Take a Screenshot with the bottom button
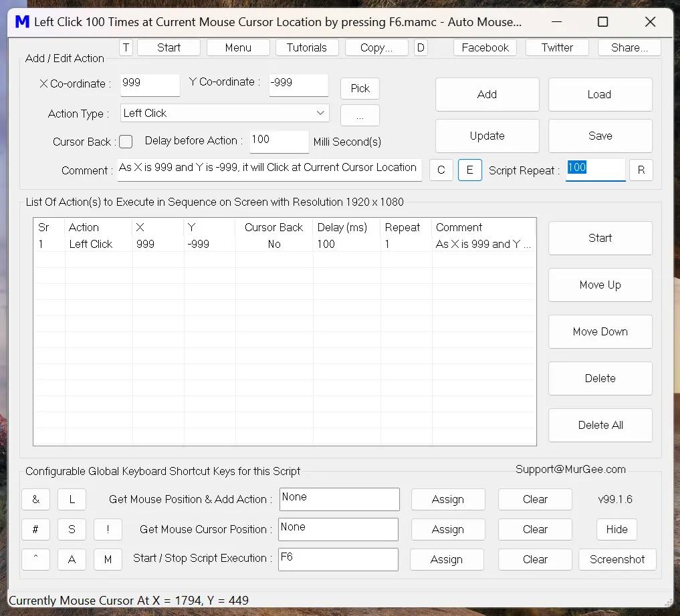The width and height of the screenshot is (680, 616). [x=617, y=559]
